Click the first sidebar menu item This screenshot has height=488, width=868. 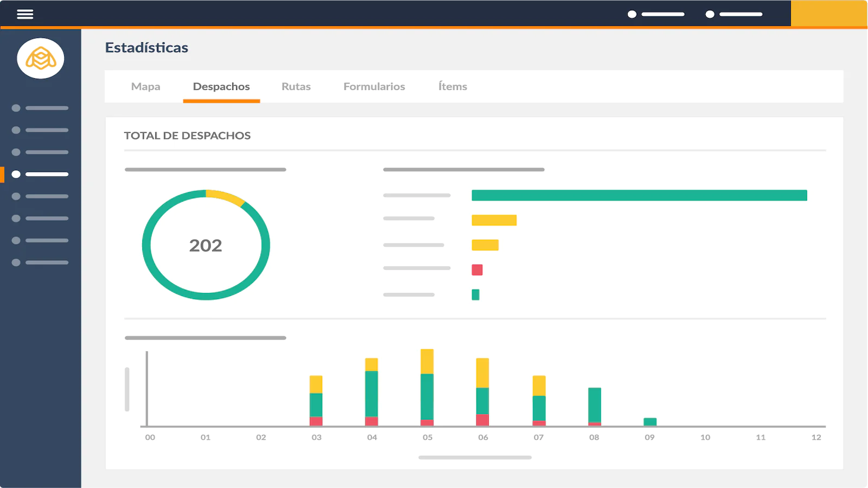(x=40, y=108)
